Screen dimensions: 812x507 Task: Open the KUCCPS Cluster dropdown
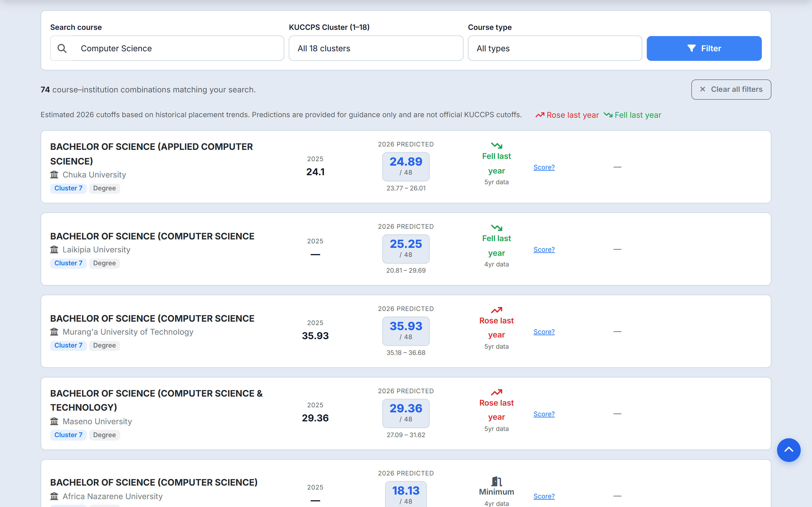376,48
